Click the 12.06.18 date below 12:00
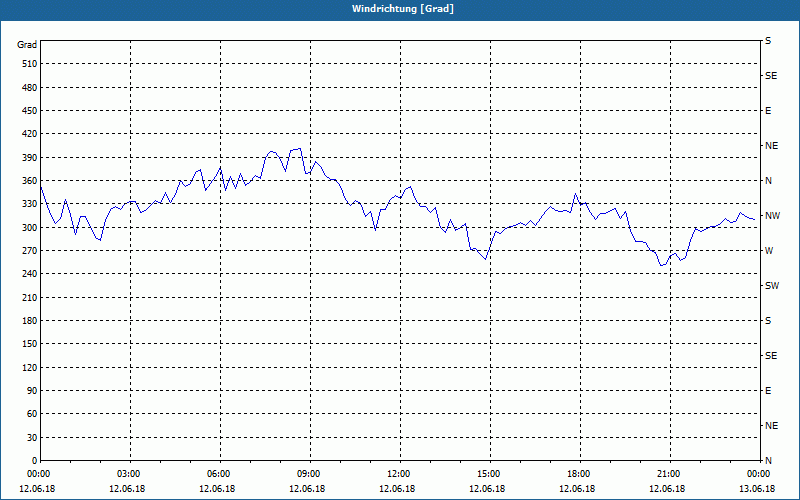This screenshot has height=500, width=800. pos(397,489)
